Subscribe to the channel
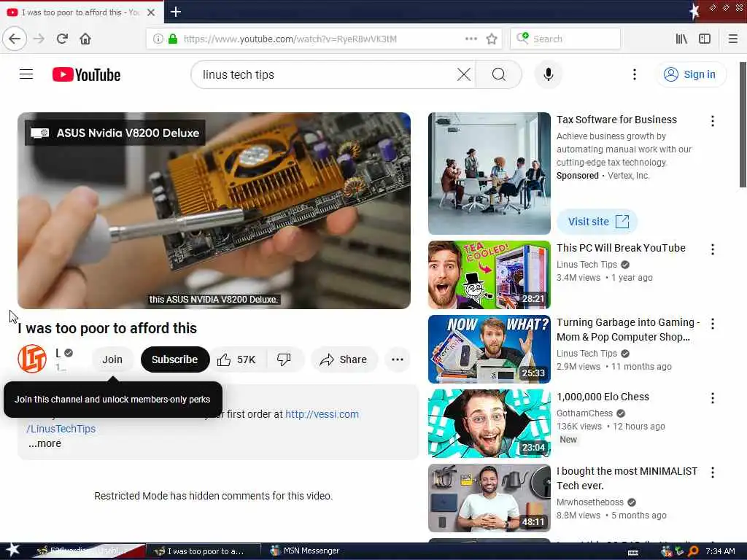Viewport: 747px width, 560px height. click(x=175, y=359)
